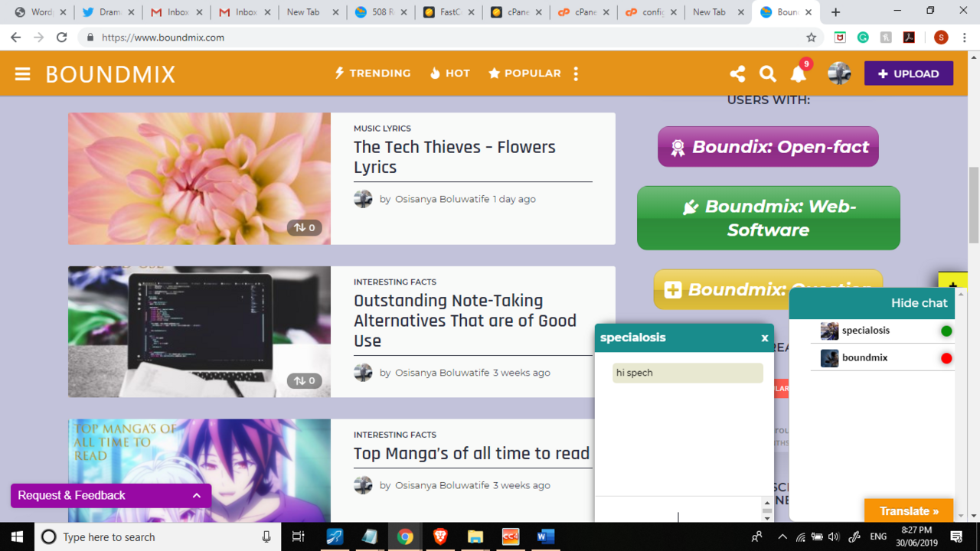
Task: Open Interesting Facts category above Note-Taking post
Action: pyautogui.click(x=395, y=282)
